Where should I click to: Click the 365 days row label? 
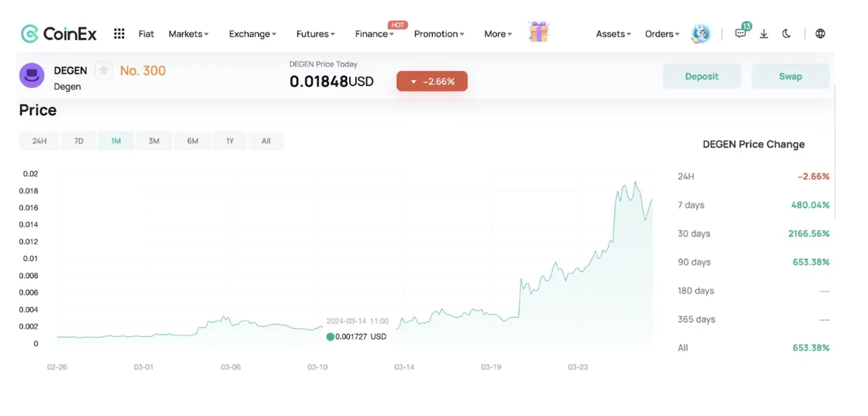coord(696,319)
